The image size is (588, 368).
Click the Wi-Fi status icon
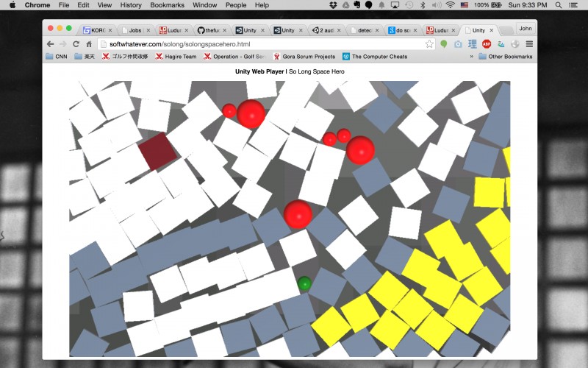[451, 5]
